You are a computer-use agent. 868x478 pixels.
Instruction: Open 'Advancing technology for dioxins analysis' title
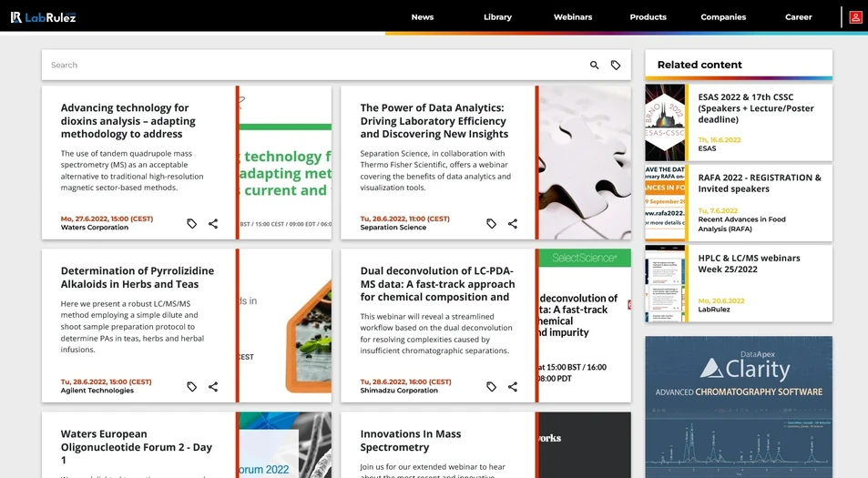(128, 120)
